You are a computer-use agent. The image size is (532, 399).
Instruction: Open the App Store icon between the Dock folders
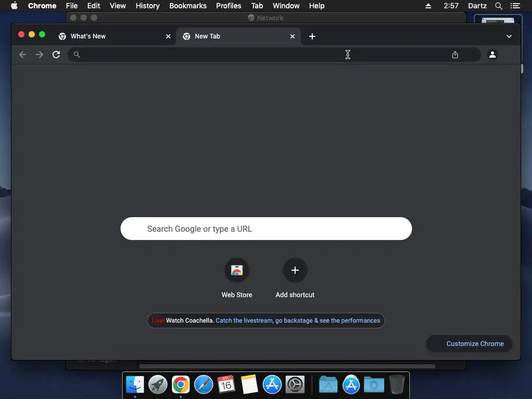tap(351, 384)
